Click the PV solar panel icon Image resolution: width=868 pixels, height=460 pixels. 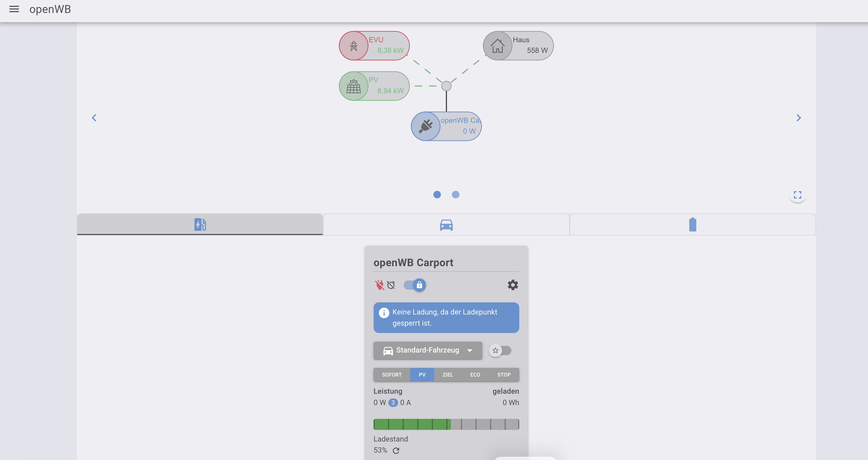[x=353, y=86]
